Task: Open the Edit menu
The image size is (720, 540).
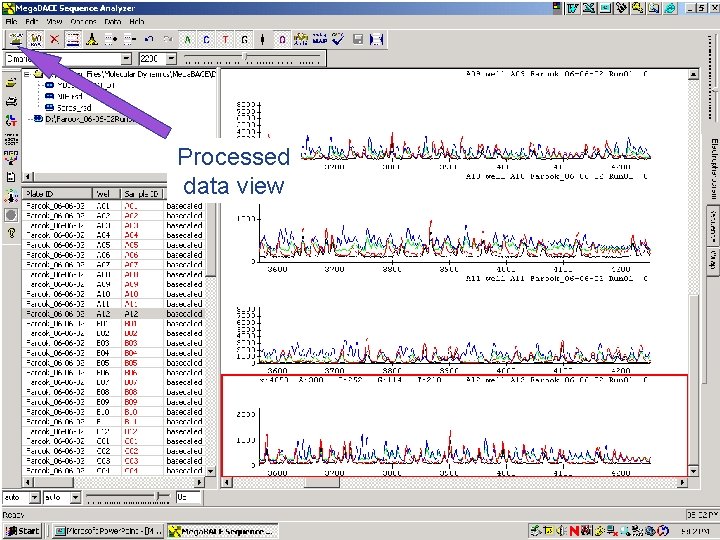Action: tap(32, 21)
